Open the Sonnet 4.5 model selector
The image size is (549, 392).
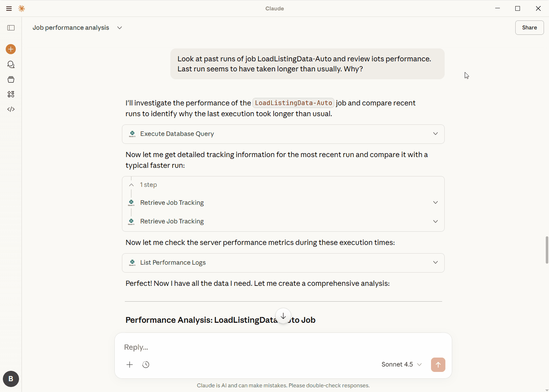(x=401, y=364)
